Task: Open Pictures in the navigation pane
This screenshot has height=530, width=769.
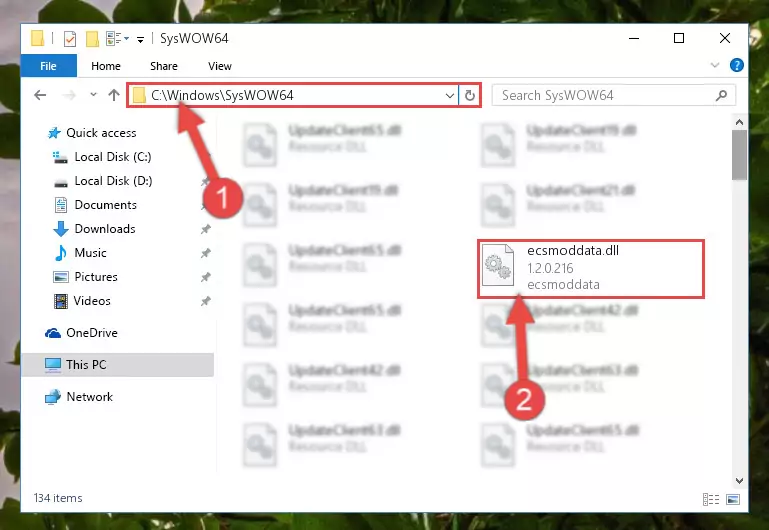Action: click(x=96, y=277)
